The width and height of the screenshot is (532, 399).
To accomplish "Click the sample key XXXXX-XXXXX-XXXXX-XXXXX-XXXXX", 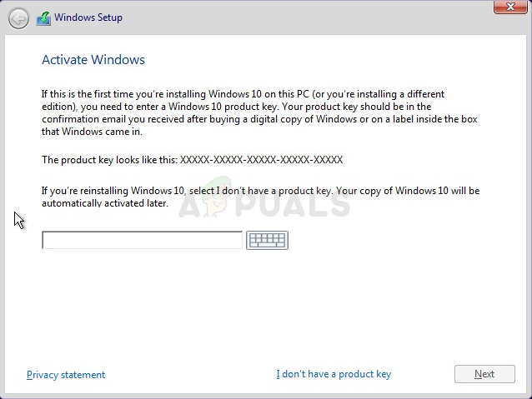I will pos(261,160).
